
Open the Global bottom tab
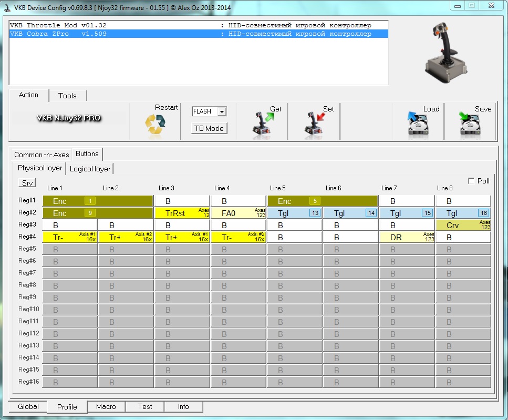pyautogui.click(x=28, y=406)
